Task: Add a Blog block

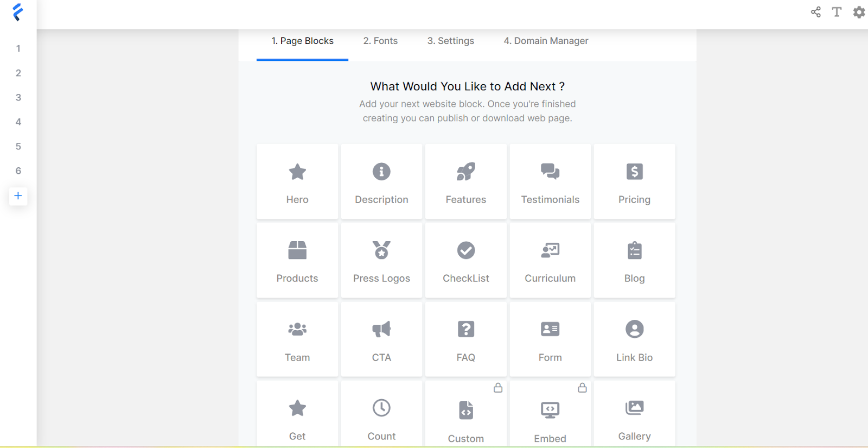Action: [635, 260]
